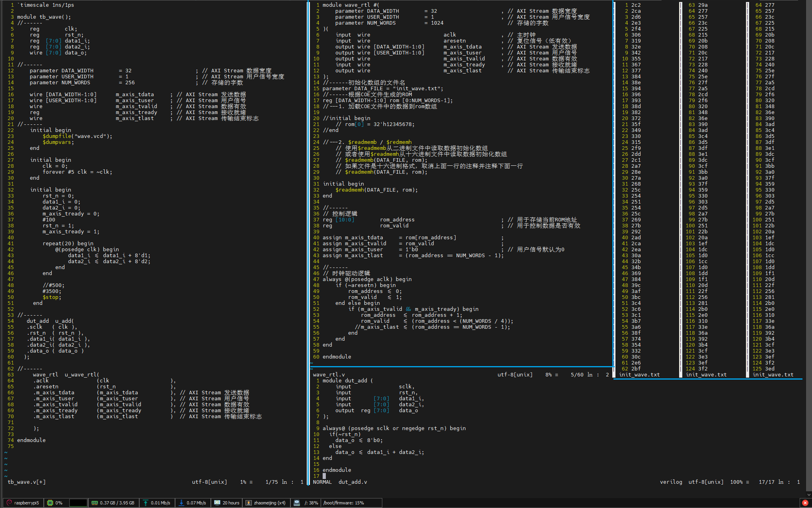Click 'reg [10:0] rom_address' declaration

(369, 219)
